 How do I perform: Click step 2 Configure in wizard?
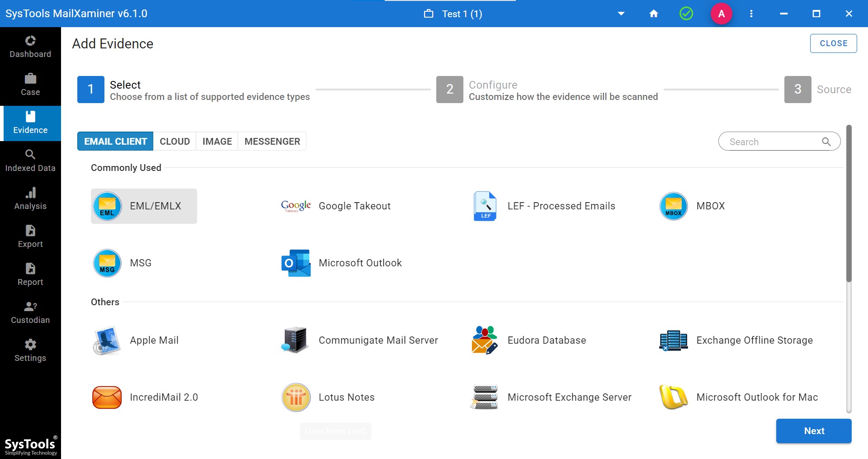[x=547, y=90]
